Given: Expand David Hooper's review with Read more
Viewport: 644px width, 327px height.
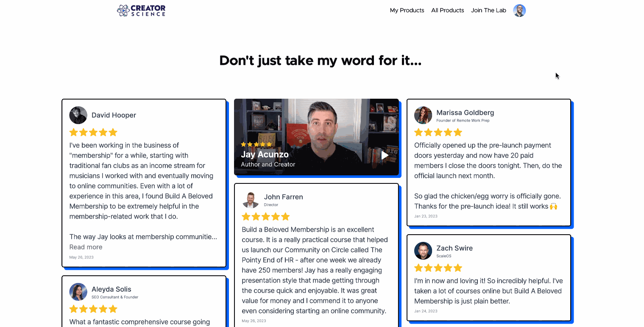Looking at the screenshot, I should pyautogui.click(x=86, y=247).
